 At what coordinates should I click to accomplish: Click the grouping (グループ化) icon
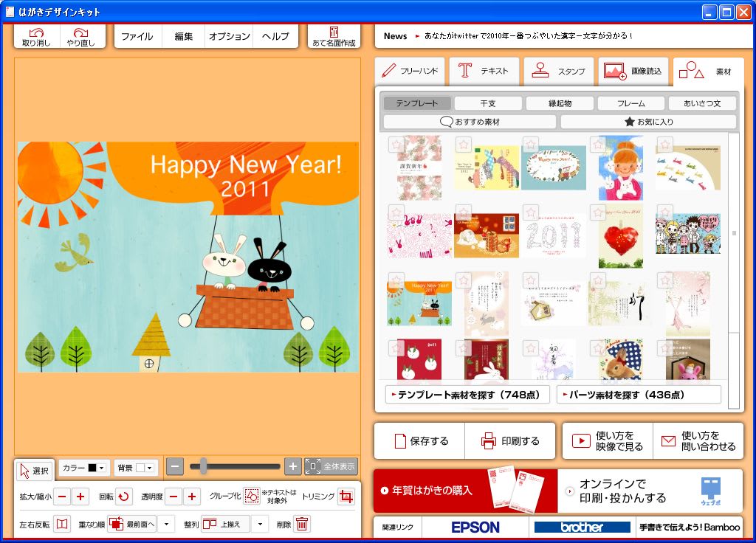pos(252,497)
